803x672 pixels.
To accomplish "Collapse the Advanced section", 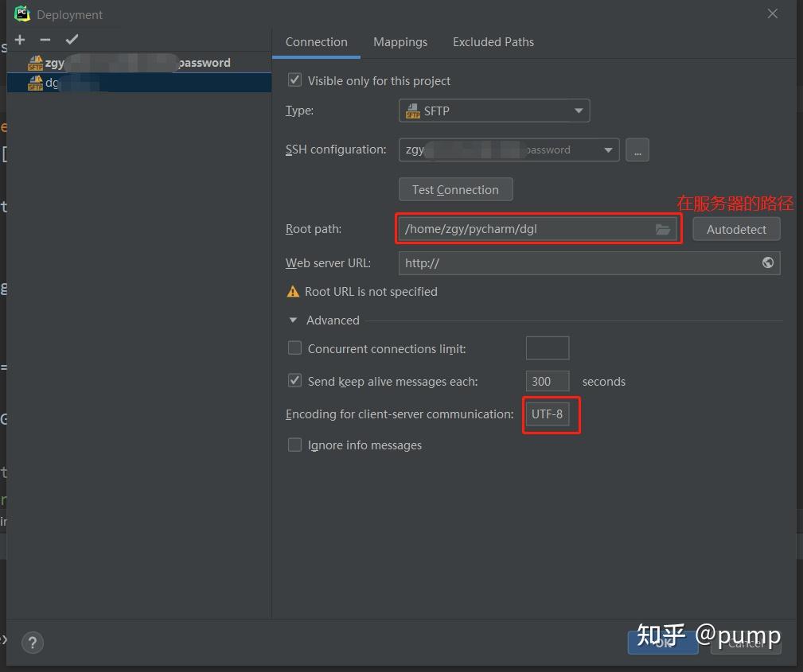I will point(293,320).
